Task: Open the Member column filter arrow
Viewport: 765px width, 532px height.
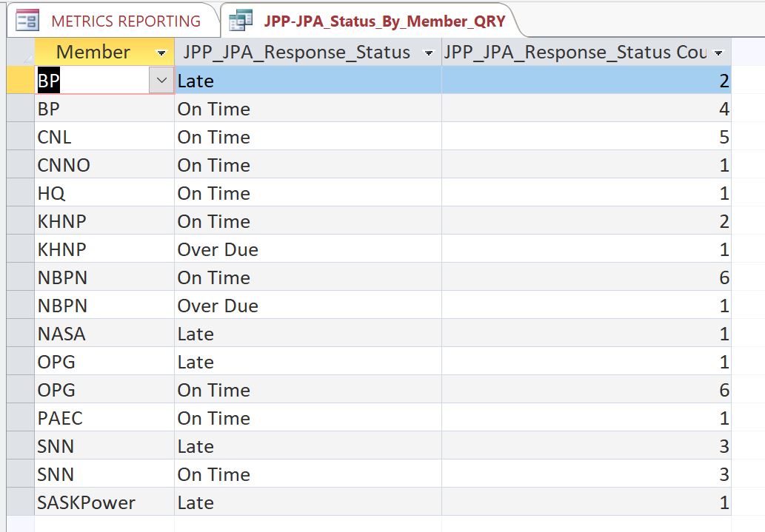Action: click(x=161, y=53)
